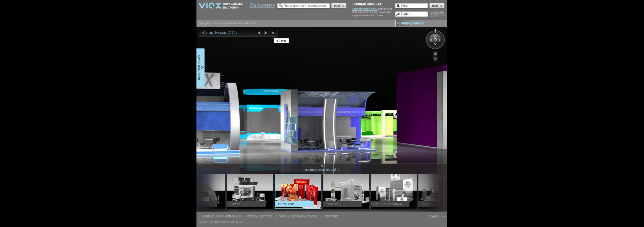Collapse the Все выставки на сайте strip
644x227 pixels.
pos(322,166)
